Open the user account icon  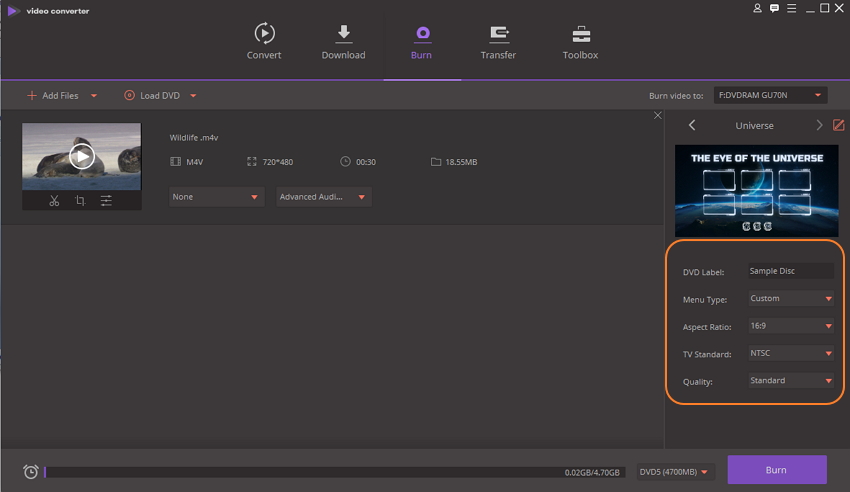[x=757, y=8]
